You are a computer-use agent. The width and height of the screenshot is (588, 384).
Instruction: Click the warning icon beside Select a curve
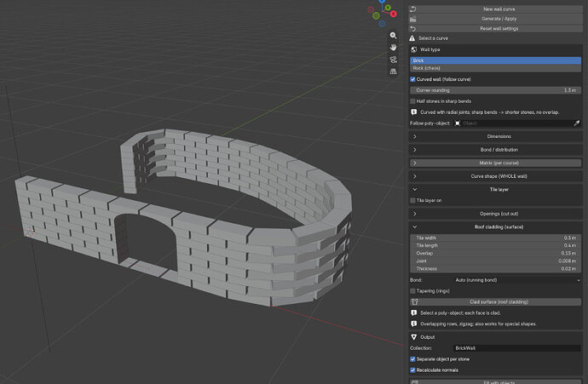pos(412,38)
